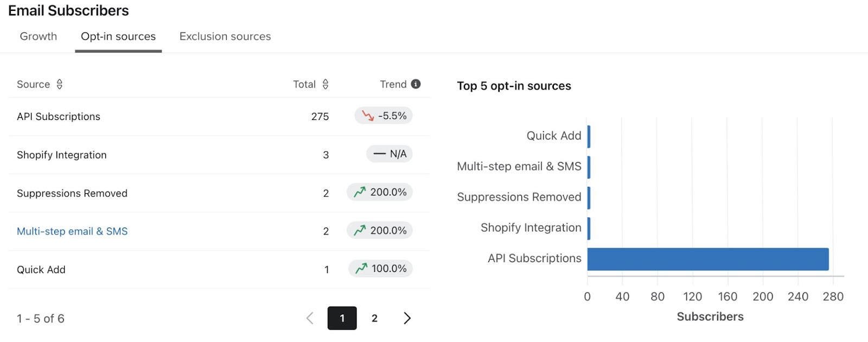Click the Trend info icon

pyautogui.click(x=416, y=84)
